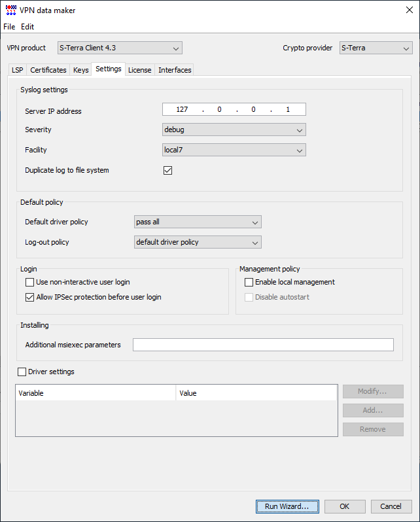Viewport: 420px width, 522px height.
Task: Click the Disable autostart checkbox
Action: click(x=249, y=297)
